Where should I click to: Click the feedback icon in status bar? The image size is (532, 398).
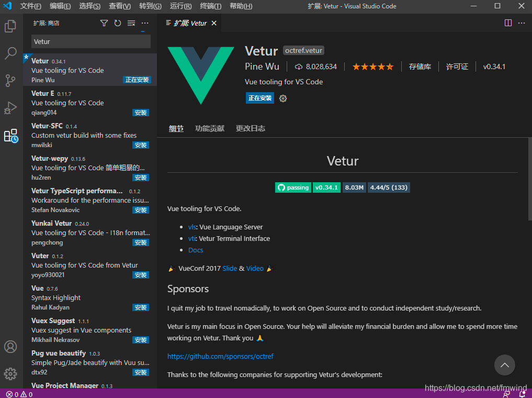(506, 394)
